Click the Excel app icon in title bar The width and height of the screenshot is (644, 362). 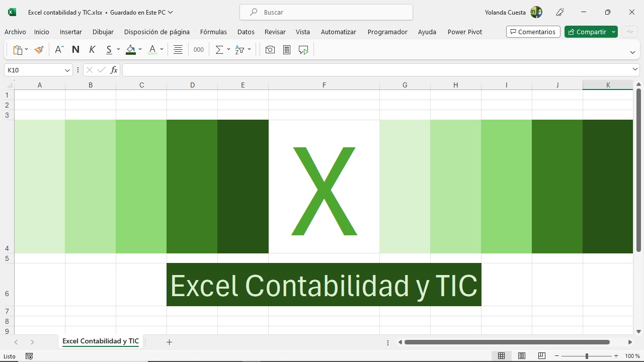pos(12,12)
